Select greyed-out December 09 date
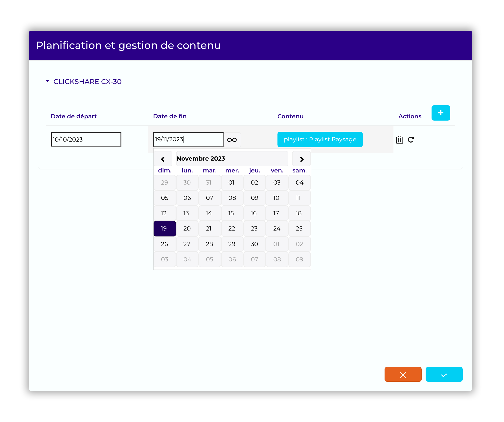 pos(299,259)
